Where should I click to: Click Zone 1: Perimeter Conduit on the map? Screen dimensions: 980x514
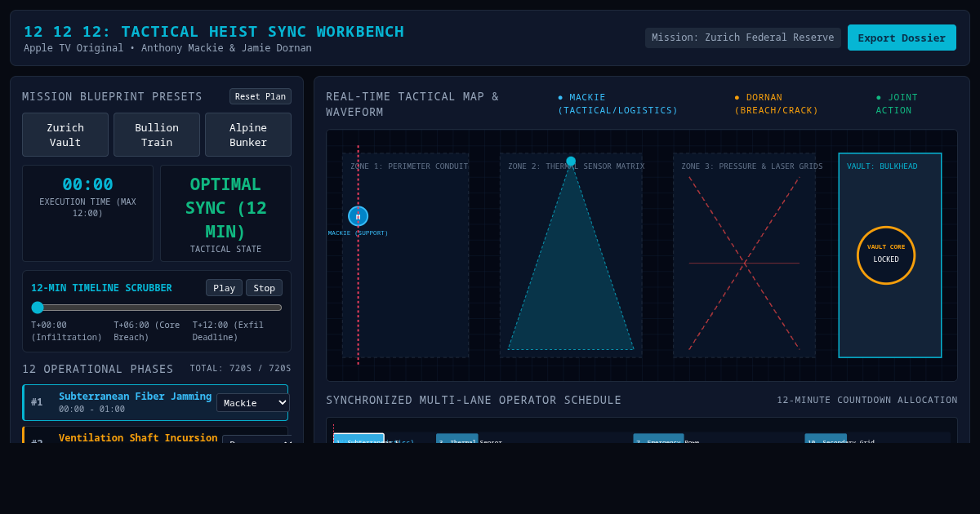coord(406,255)
